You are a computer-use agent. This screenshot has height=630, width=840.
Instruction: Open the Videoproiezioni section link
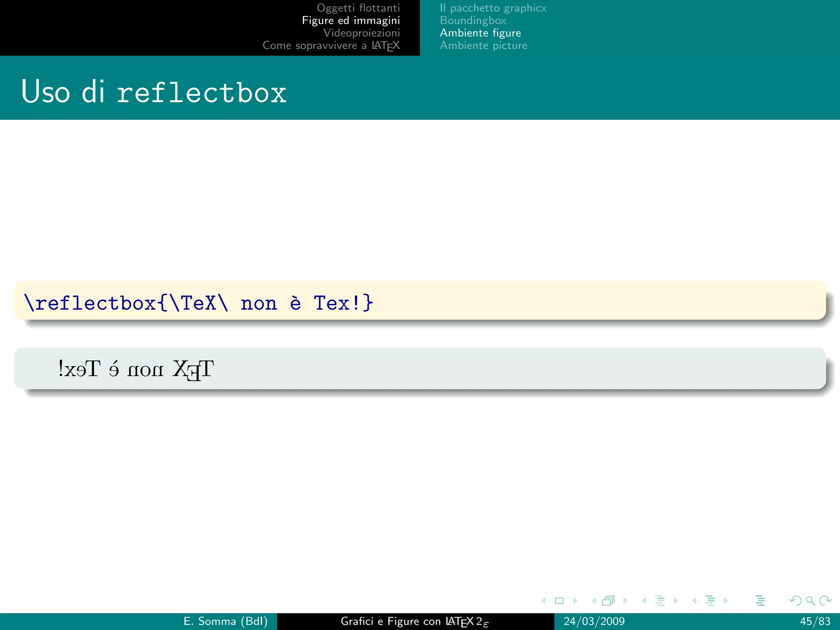click(361, 33)
